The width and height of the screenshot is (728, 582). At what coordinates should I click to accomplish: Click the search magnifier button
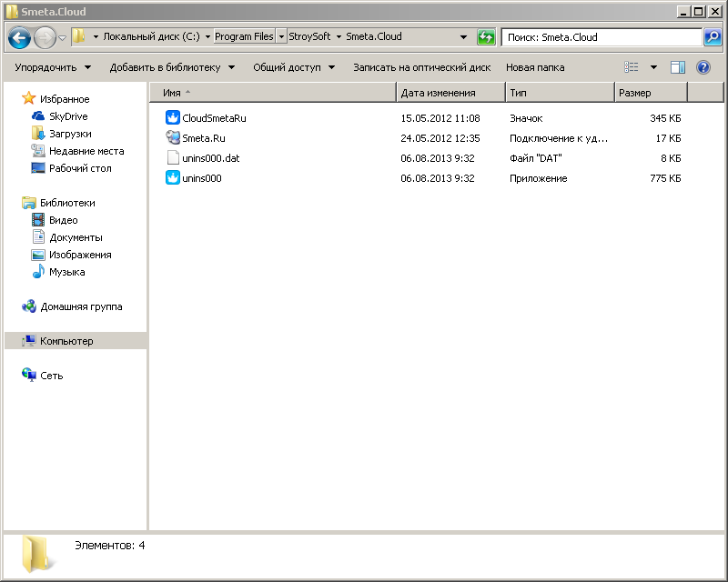713,36
